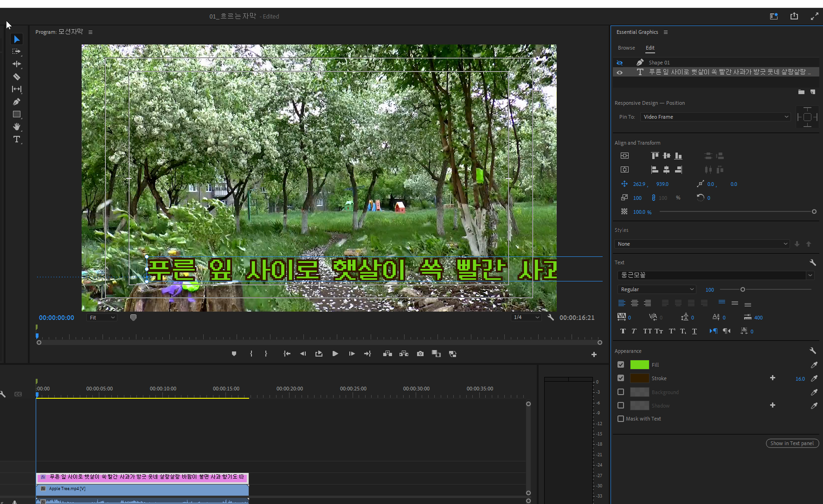The height and width of the screenshot is (504, 823).
Task: Open the Fit zoom level dropdown
Action: (102, 318)
